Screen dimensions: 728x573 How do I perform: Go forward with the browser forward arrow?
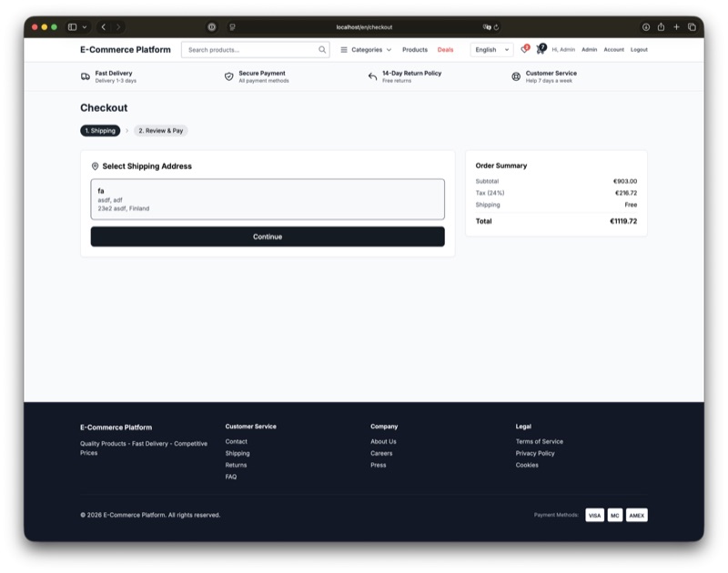point(118,27)
